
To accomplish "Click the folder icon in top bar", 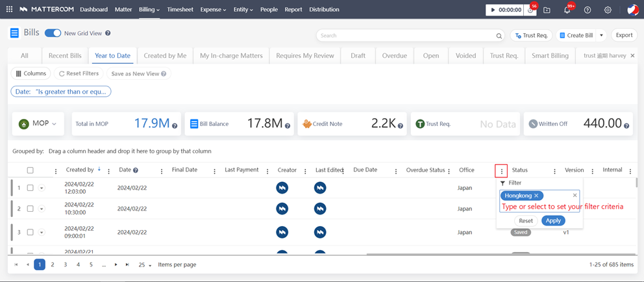I will click(547, 10).
